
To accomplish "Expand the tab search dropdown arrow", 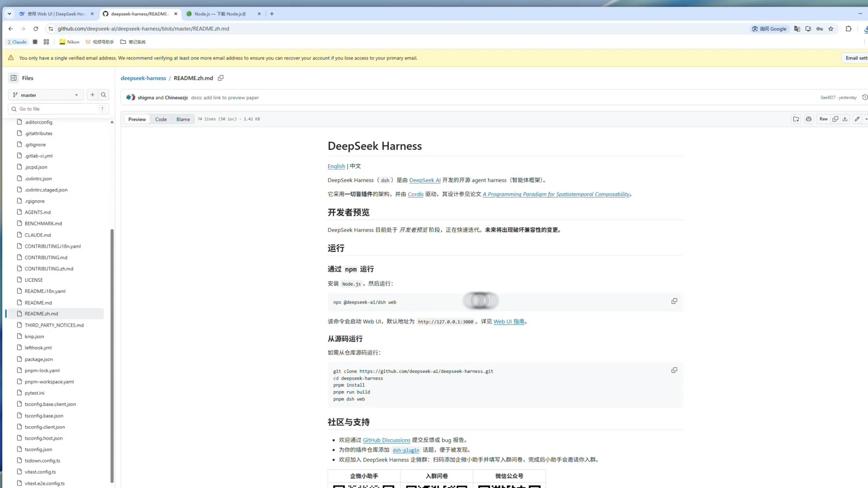I will (9, 14).
